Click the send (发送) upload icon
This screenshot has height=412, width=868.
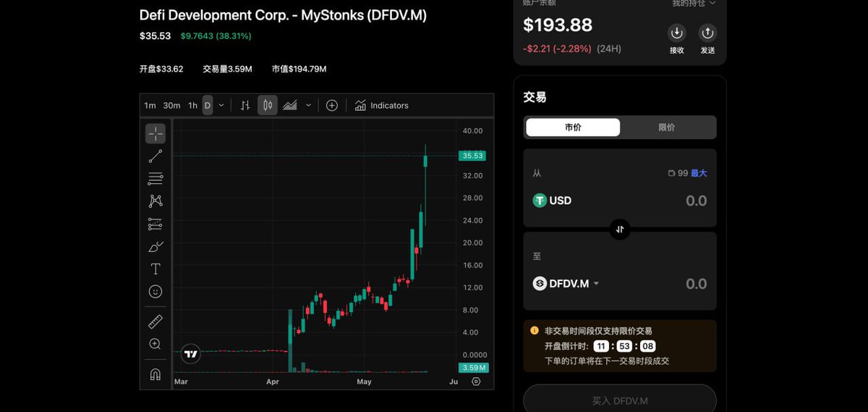707,33
